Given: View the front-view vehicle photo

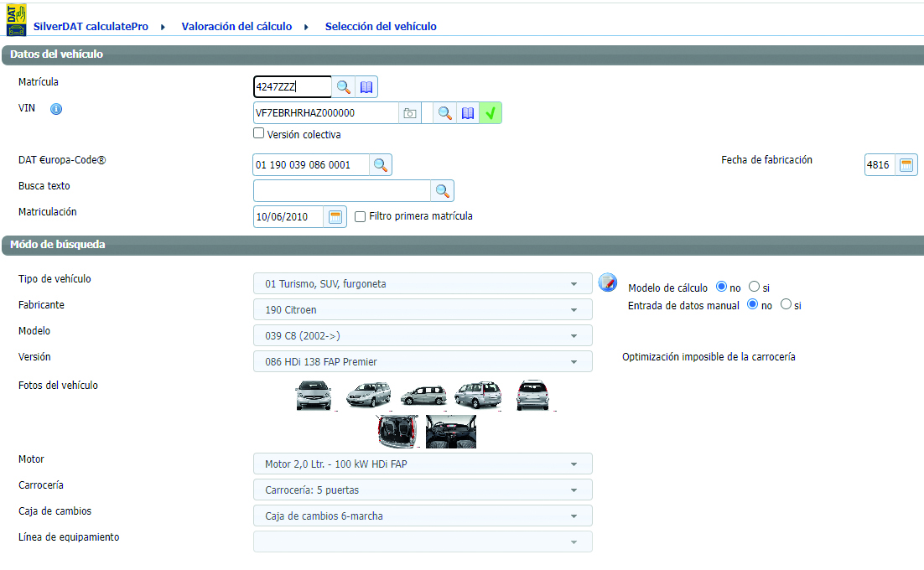Looking at the screenshot, I should (x=314, y=395).
